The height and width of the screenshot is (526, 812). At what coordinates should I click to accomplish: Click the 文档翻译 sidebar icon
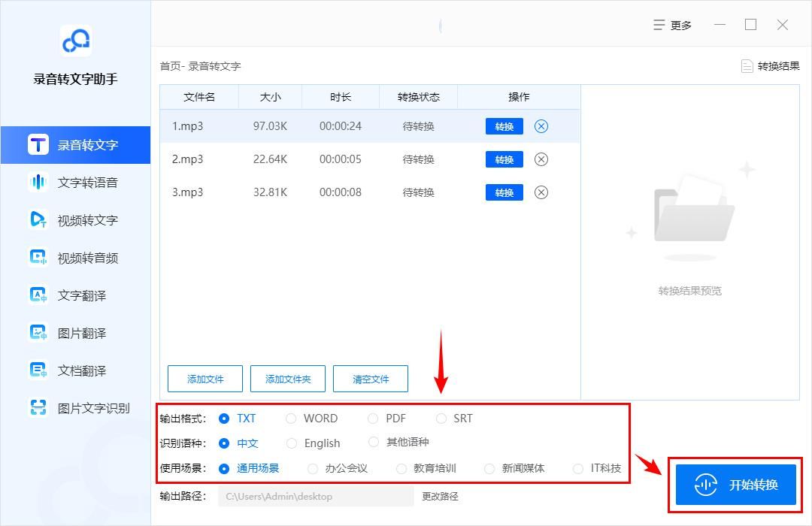38,370
